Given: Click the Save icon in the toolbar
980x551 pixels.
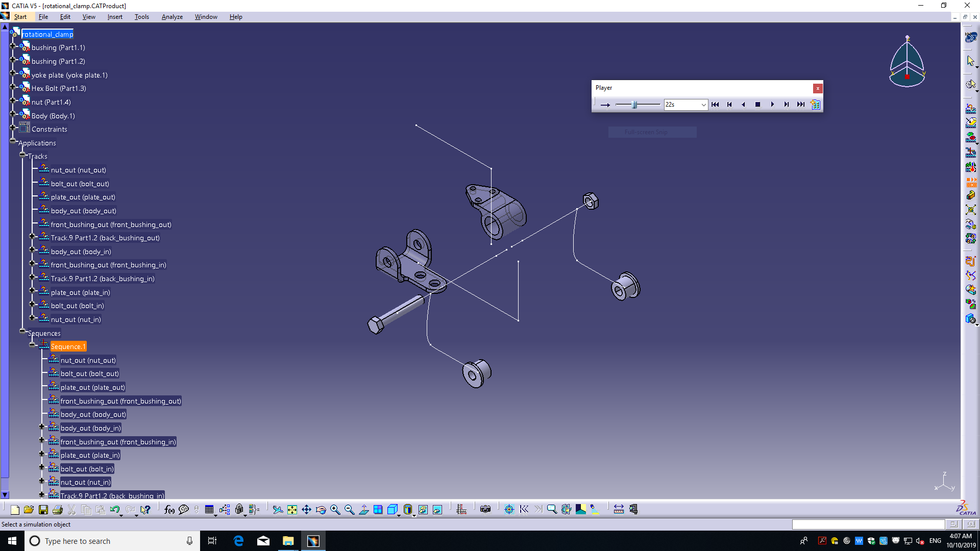Looking at the screenshot, I should pos(43,510).
